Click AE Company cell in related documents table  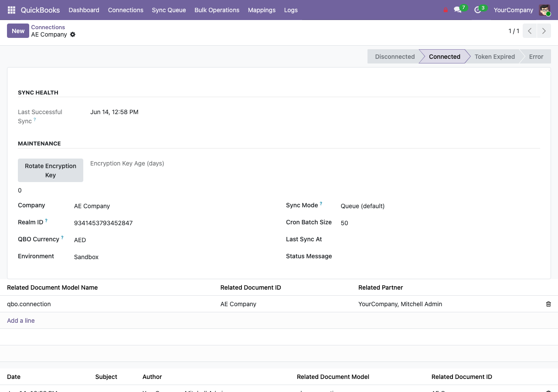(x=238, y=304)
